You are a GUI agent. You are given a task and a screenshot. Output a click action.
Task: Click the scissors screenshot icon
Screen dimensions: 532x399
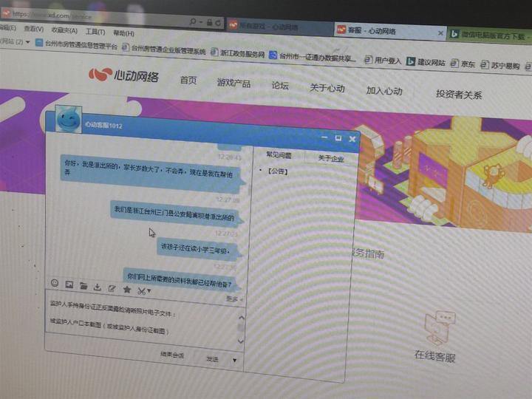(x=141, y=290)
